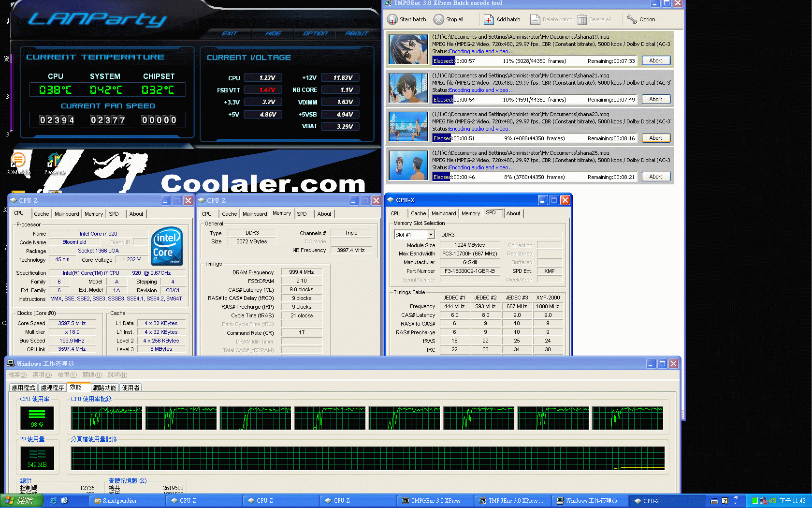Image resolution: width=812 pixels, height=508 pixels.
Task: Open the Windows Start button
Action: coord(22,501)
